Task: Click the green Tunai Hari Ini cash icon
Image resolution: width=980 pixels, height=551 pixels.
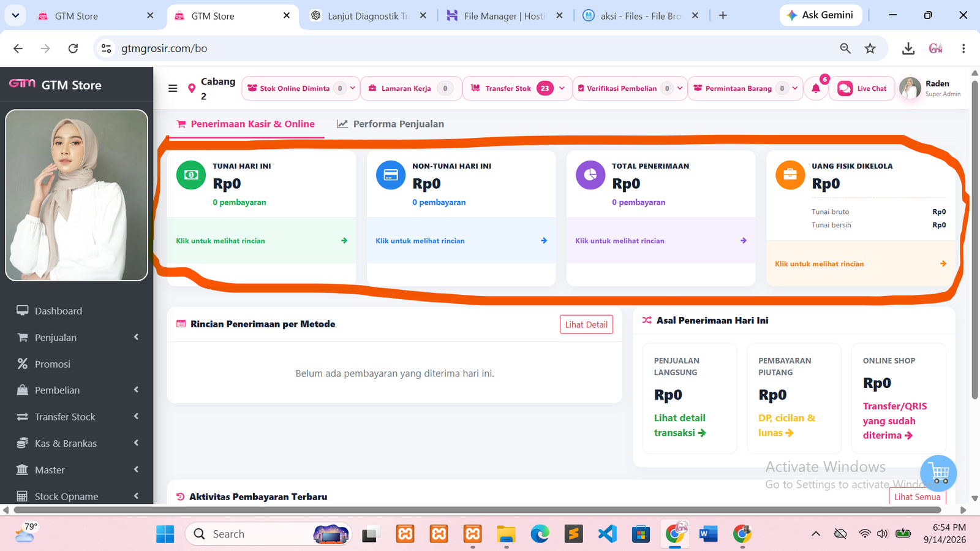Action: pyautogui.click(x=191, y=175)
